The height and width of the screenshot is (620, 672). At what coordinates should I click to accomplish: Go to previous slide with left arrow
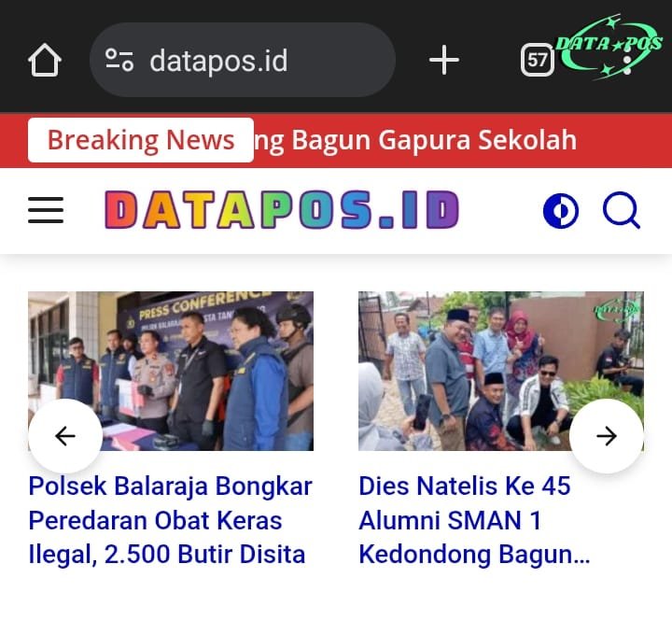(x=65, y=436)
